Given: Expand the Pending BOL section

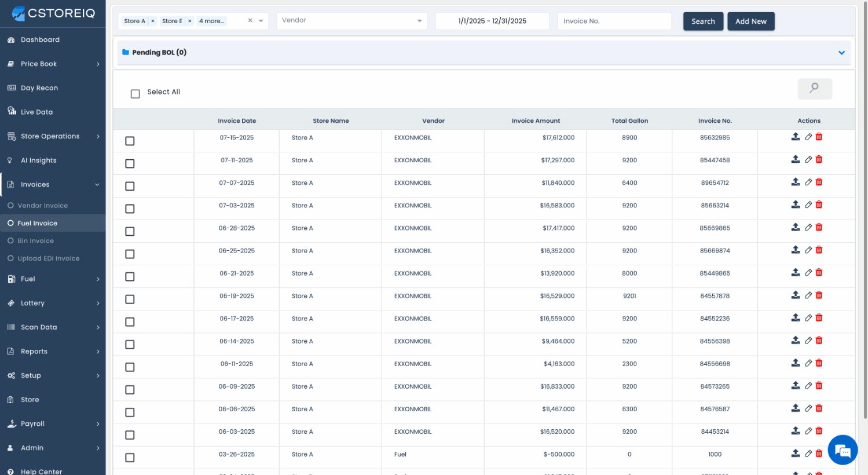Looking at the screenshot, I should [x=841, y=53].
